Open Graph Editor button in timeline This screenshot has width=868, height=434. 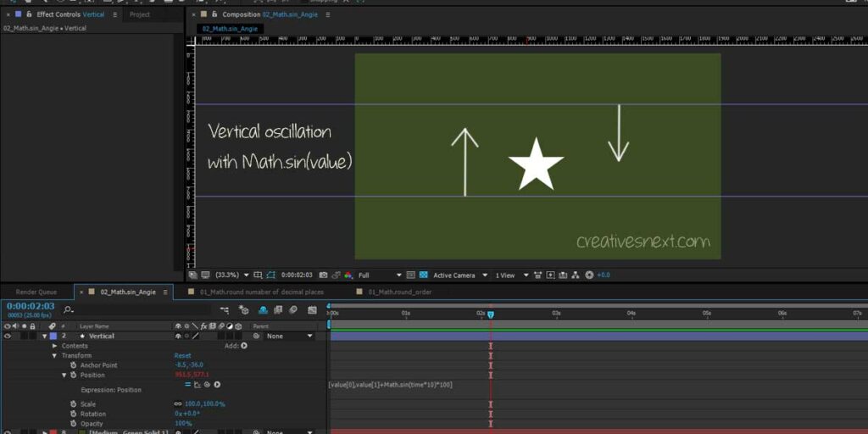pos(312,310)
